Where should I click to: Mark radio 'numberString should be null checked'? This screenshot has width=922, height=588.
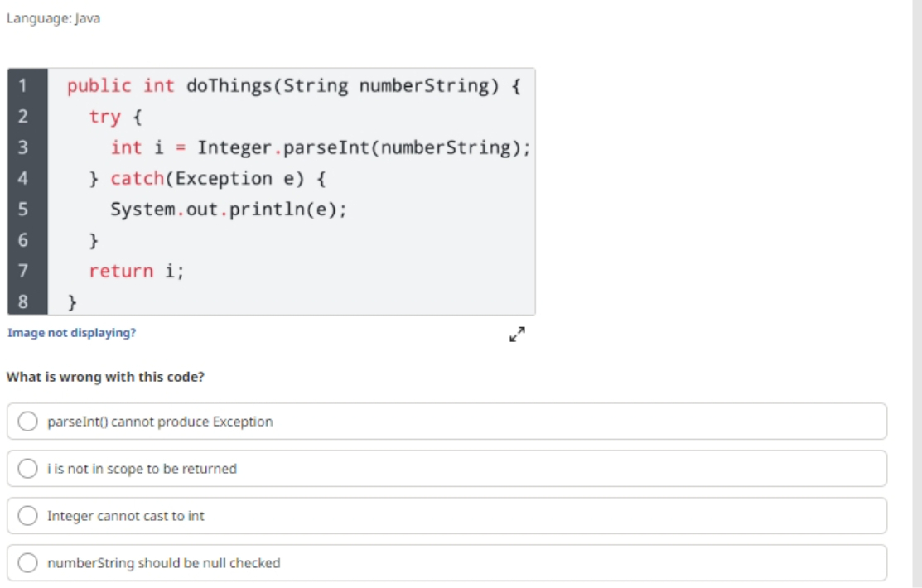[27, 562]
